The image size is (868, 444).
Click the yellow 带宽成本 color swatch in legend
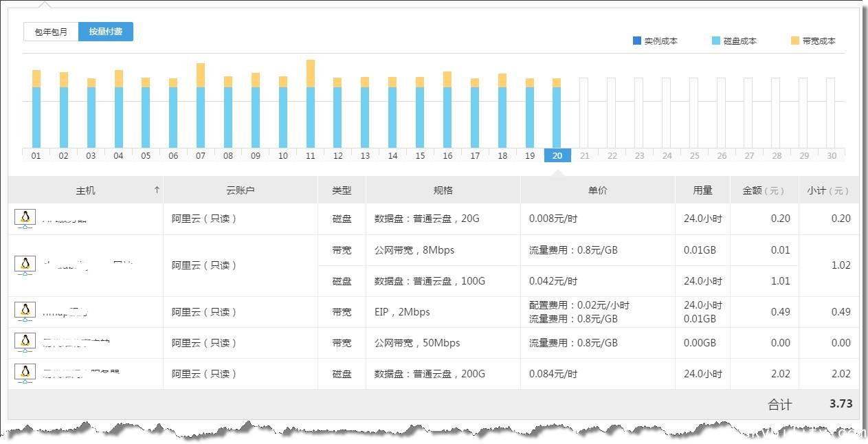pyautogui.click(x=795, y=41)
